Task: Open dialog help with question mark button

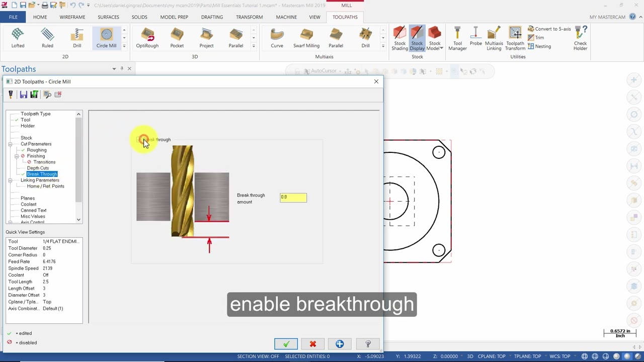Action: [x=368, y=344]
